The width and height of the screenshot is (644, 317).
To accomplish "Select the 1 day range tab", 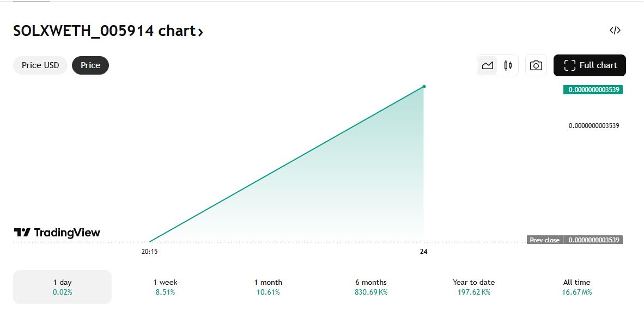I will [62, 287].
